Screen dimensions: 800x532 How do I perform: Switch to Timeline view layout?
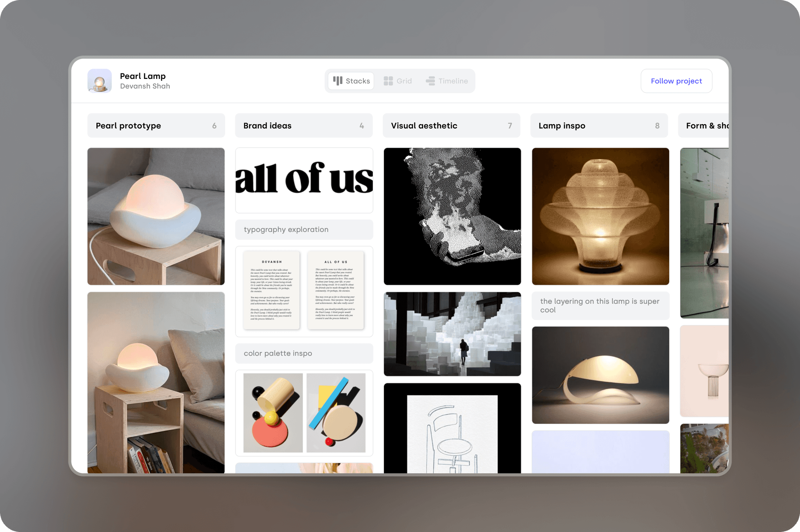(446, 81)
